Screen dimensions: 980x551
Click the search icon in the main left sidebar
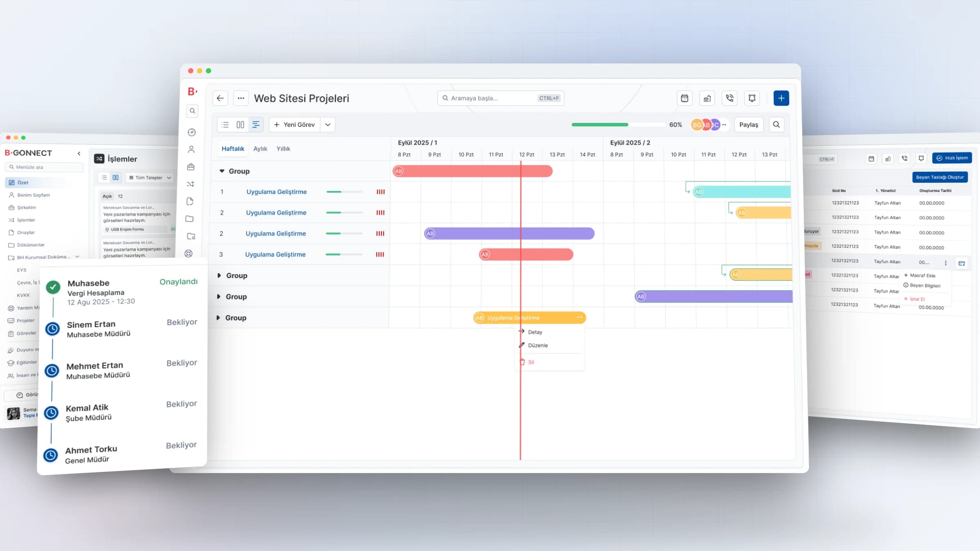tap(192, 111)
